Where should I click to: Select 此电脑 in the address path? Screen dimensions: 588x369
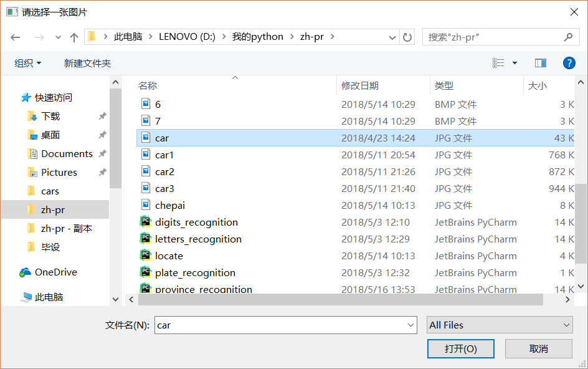click(x=128, y=37)
